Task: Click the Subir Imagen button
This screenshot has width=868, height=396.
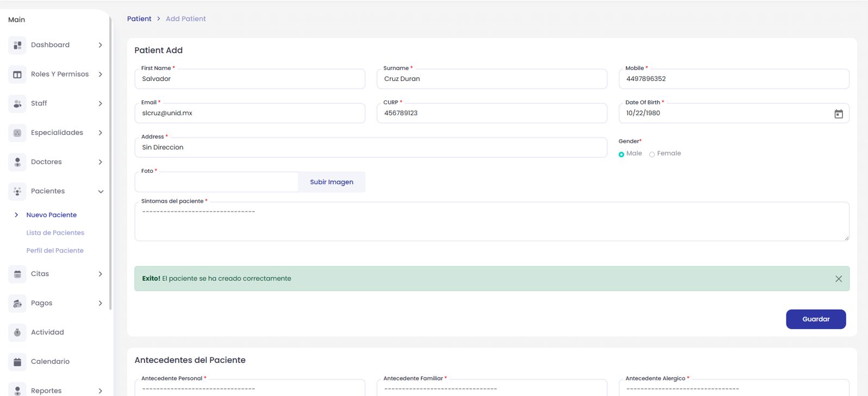Action: click(332, 182)
